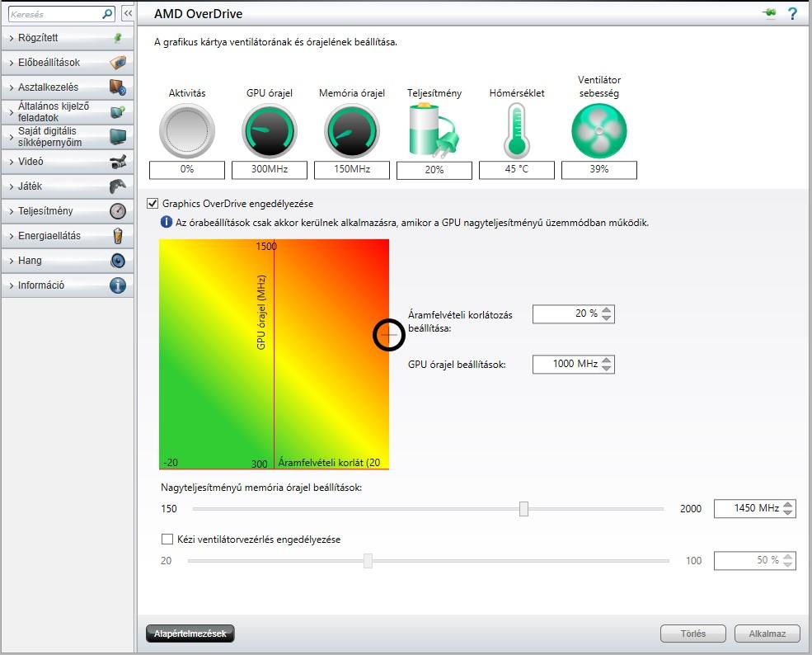The width and height of the screenshot is (812, 655).
Task: Click the Játék gamepad icon
Action: 118,186
